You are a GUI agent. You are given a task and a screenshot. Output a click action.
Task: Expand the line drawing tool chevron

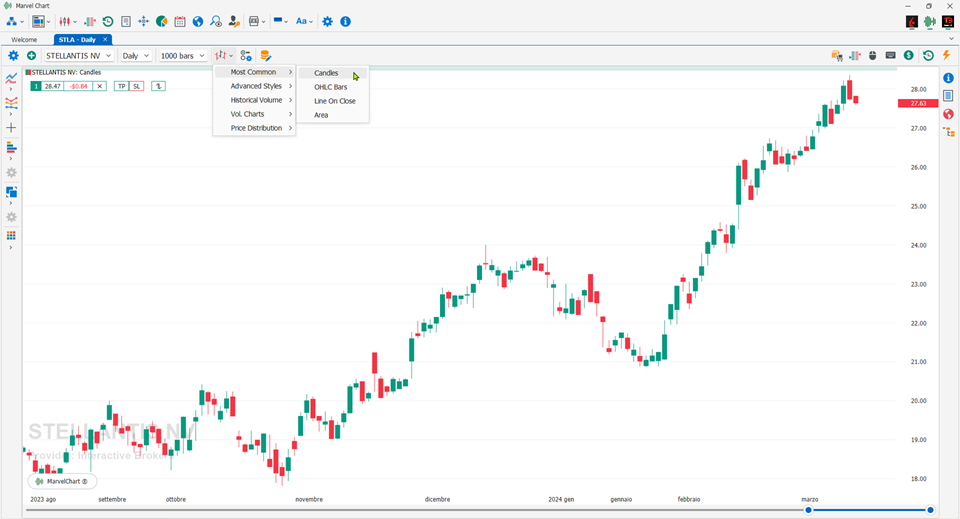(11, 89)
